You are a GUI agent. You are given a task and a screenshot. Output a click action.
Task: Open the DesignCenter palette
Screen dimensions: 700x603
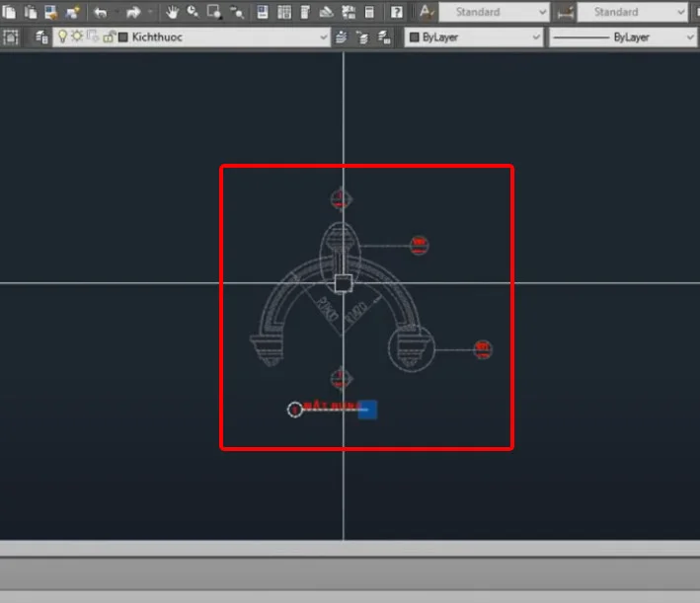(284, 12)
